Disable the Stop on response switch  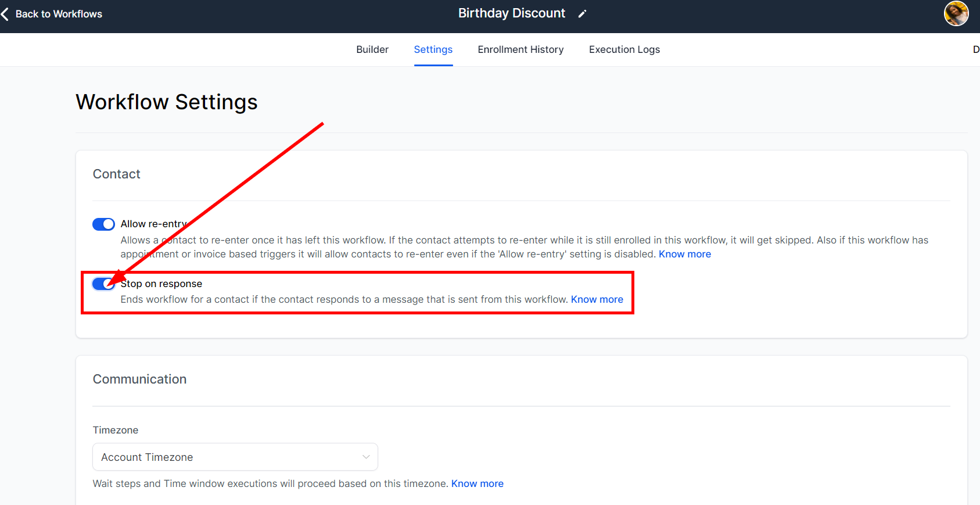103,284
